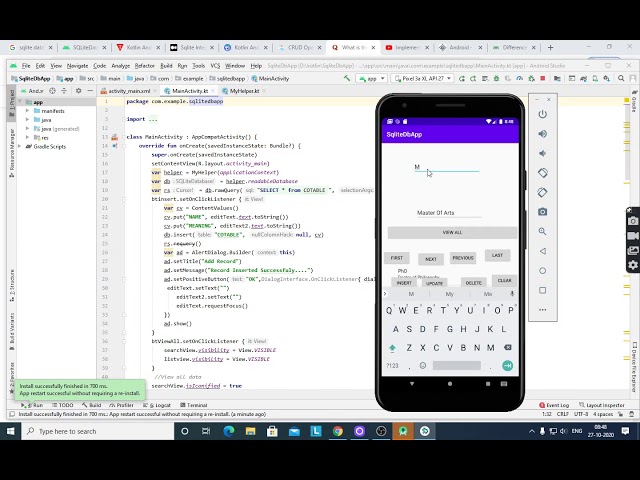
Task: Open the Build menu
Action: click(166, 66)
